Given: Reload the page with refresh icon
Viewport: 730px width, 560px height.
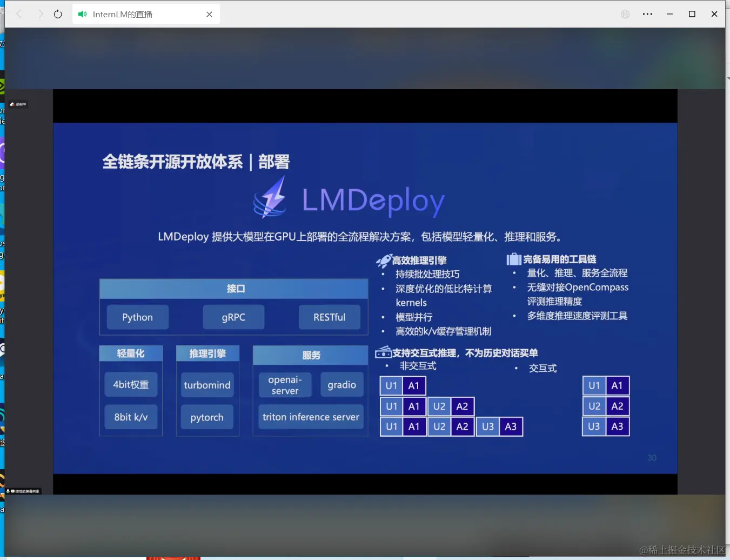Looking at the screenshot, I should [58, 14].
